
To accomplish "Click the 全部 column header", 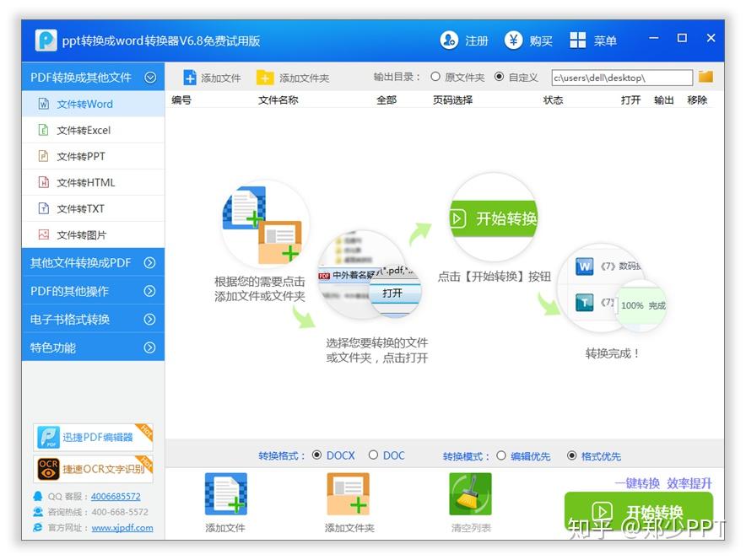I will 386,100.
